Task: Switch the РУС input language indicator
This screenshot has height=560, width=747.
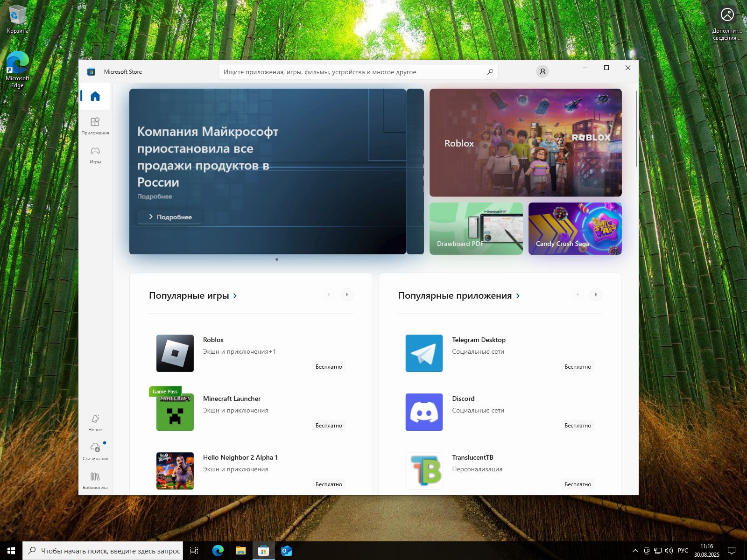Action: [x=683, y=551]
